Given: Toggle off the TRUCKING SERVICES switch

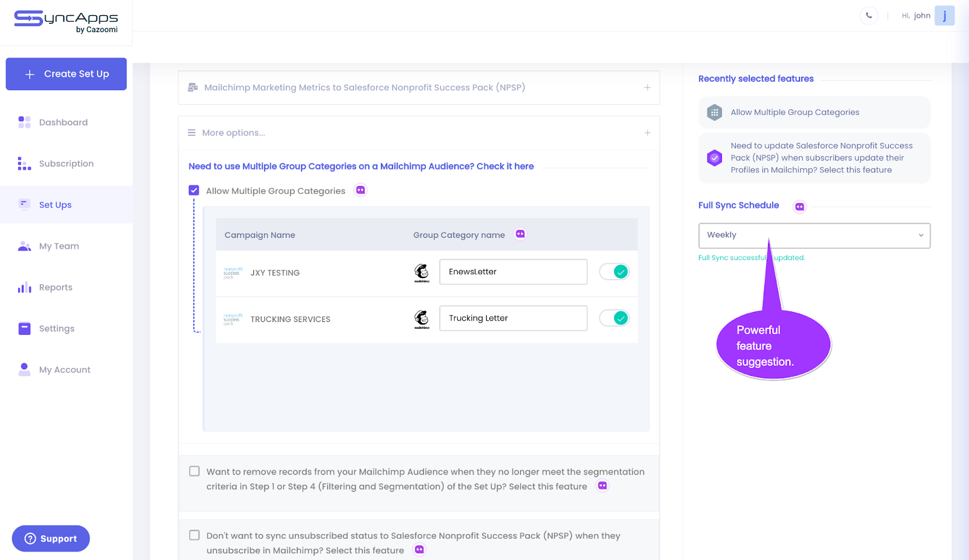Looking at the screenshot, I should (x=614, y=318).
